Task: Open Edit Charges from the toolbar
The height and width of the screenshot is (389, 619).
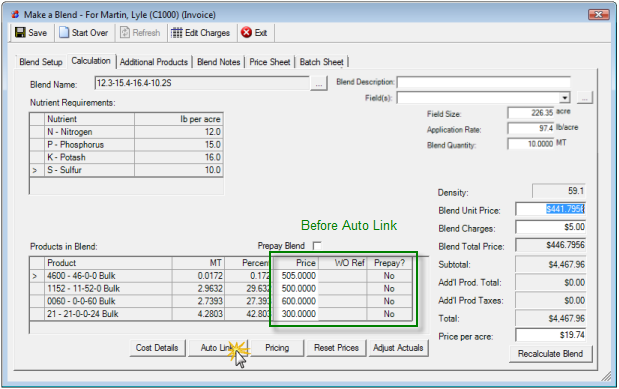Action: point(201,33)
